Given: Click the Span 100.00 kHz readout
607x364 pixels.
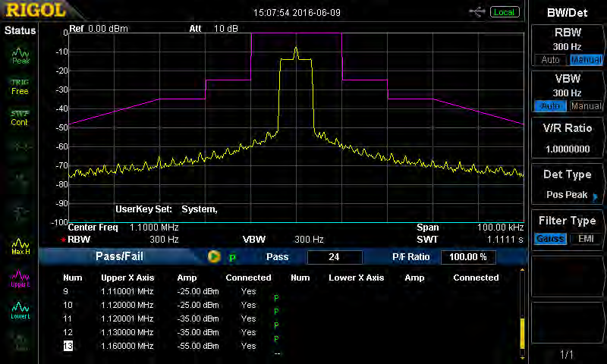Looking at the screenshot, I should pyautogui.click(x=470, y=227).
